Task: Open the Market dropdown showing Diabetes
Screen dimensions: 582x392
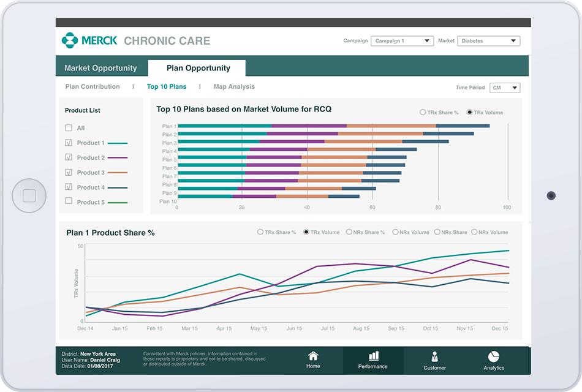Action: pyautogui.click(x=488, y=40)
